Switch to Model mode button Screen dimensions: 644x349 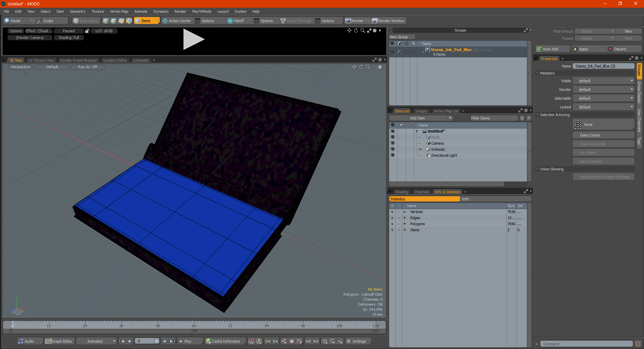coord(19,21)
